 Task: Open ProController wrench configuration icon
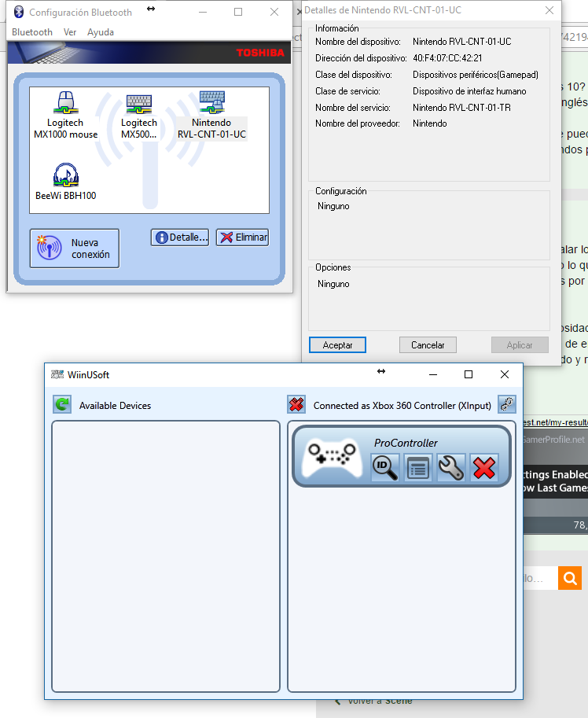click(x=450, y=467)
